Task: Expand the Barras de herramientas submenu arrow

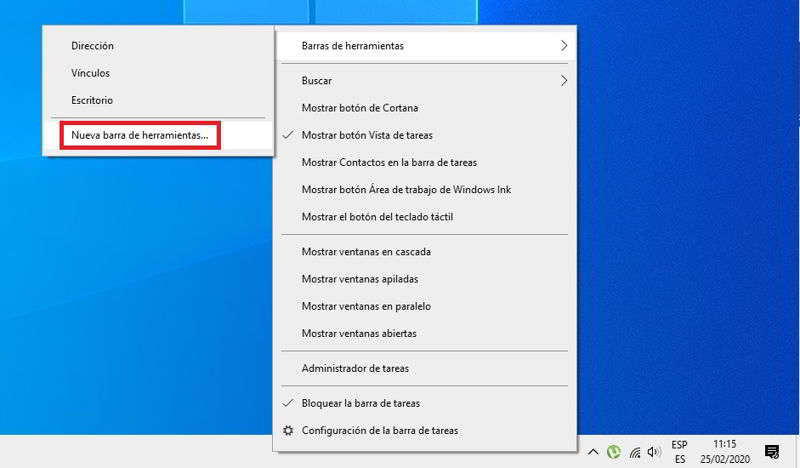Action: click(564, 46)
